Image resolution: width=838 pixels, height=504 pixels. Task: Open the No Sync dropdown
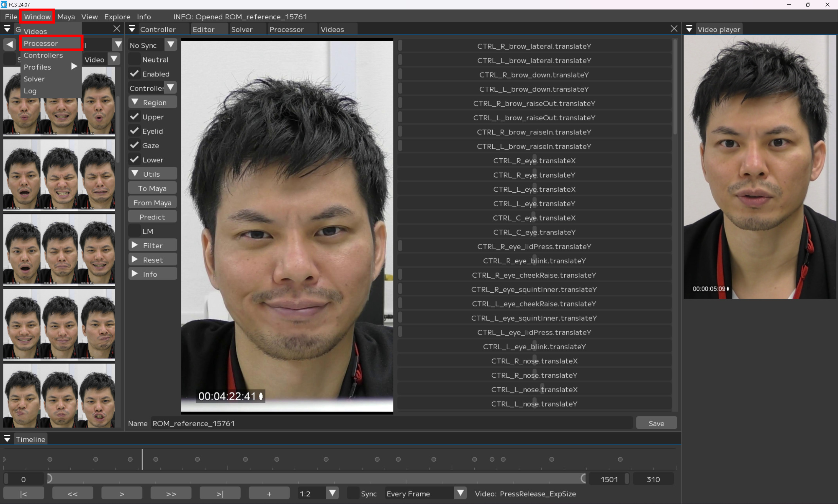171,45
